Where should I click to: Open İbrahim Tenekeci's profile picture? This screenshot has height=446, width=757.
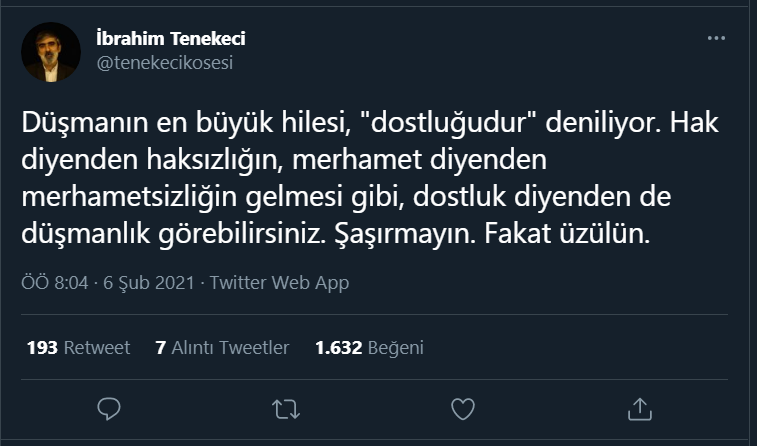tap(51, 52)
